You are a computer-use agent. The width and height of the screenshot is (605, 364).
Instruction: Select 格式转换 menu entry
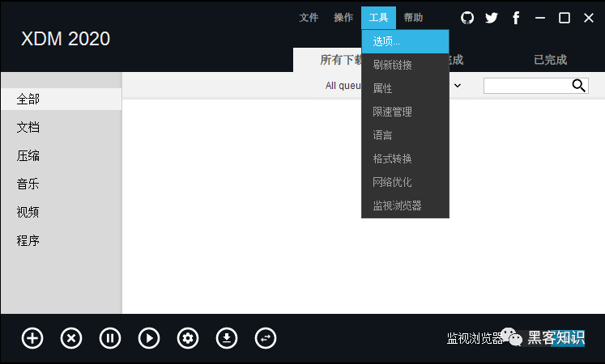click(405, 159)
